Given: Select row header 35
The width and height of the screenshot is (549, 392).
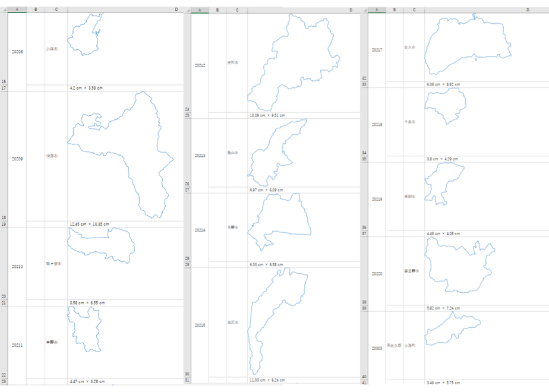Looking at the screenshot, I should tap(364, 159).
